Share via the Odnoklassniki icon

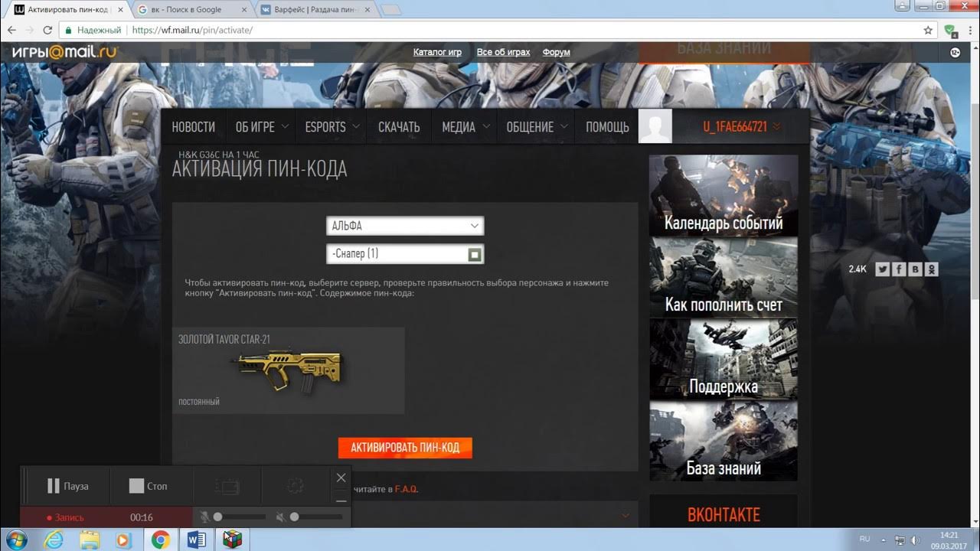[931, 269]
